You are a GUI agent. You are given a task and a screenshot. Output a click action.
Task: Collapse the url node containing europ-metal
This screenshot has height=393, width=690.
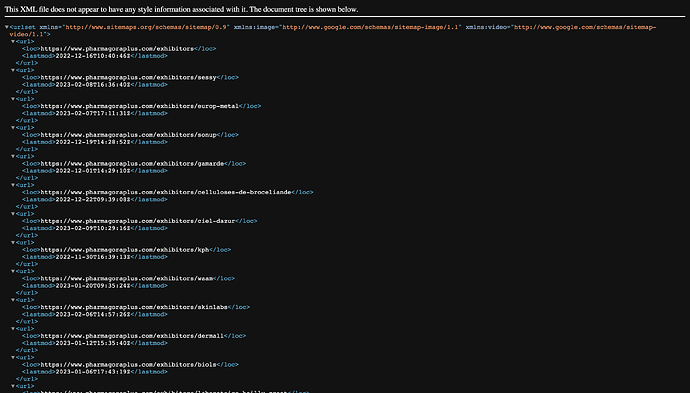tap(13, 99)
